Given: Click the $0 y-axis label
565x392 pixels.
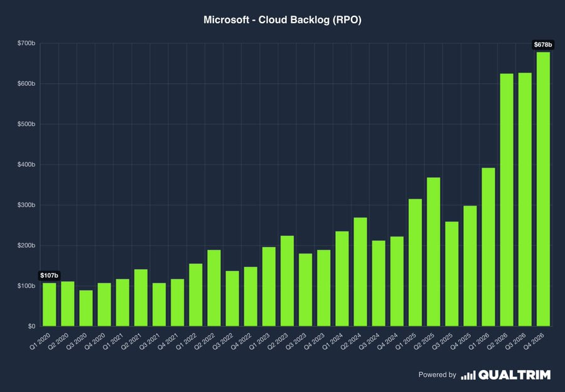Looking at the screenshot, I should pyautogui.click(x=32, y=327).
